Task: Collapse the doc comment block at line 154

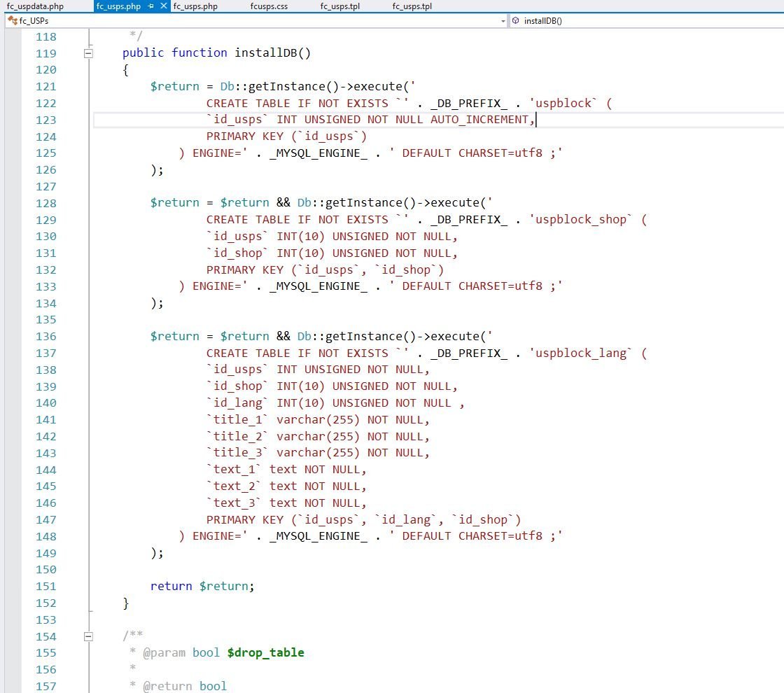Action: [88, 636]
